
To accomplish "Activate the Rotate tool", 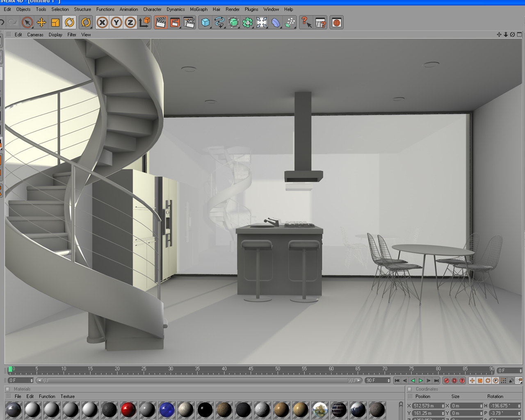I will [70, 23].
